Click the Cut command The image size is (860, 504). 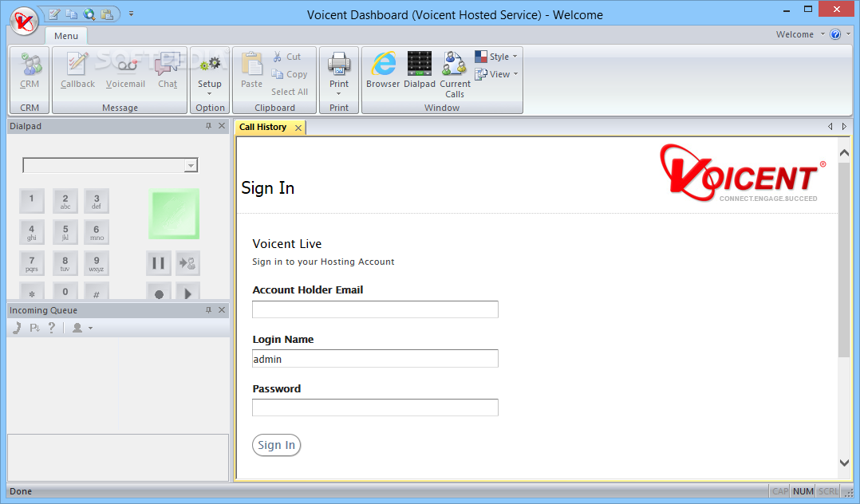tap(287, 57)
